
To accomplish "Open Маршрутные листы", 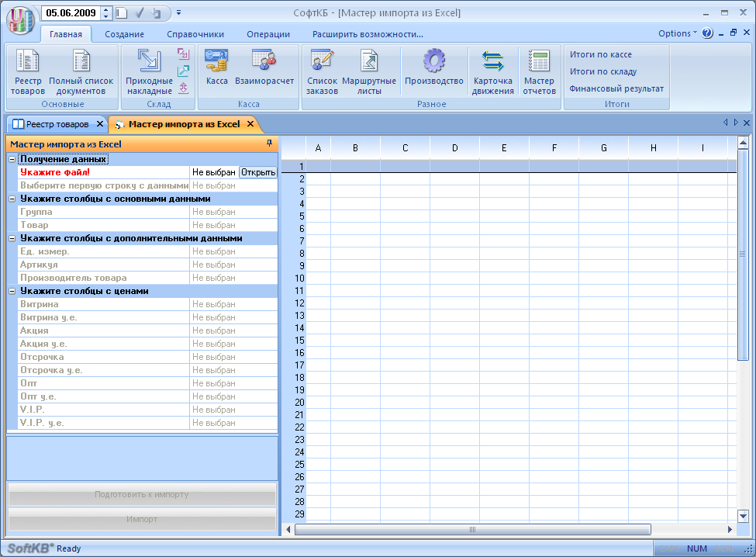I will click(x=369, y=72).
